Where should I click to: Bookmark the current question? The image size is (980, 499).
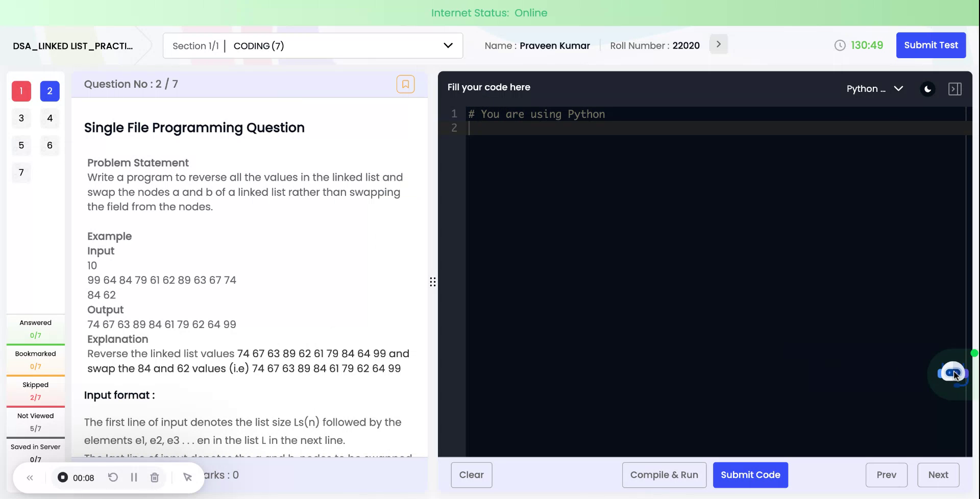406,84
